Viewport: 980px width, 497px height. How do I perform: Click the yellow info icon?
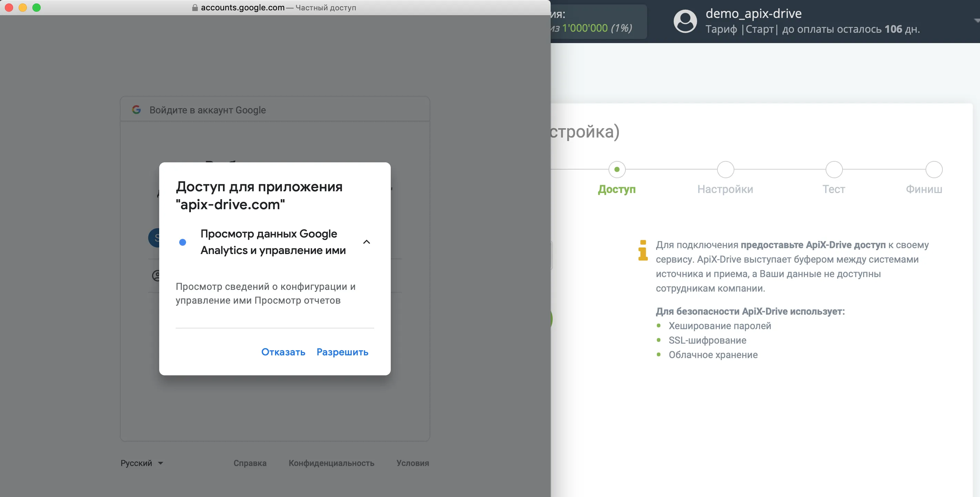(643, 251)
